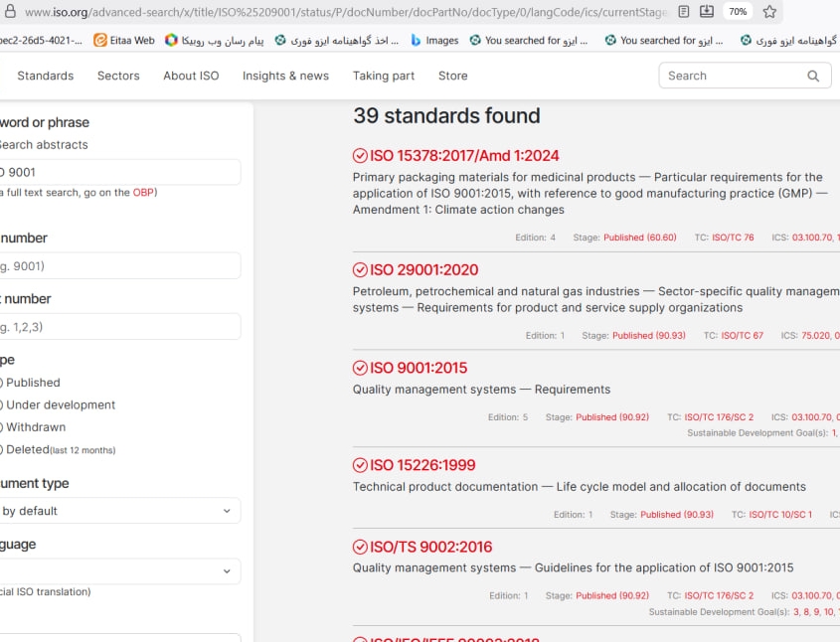
Task: Open reader view icon in address bar
Action: [684, 12]
